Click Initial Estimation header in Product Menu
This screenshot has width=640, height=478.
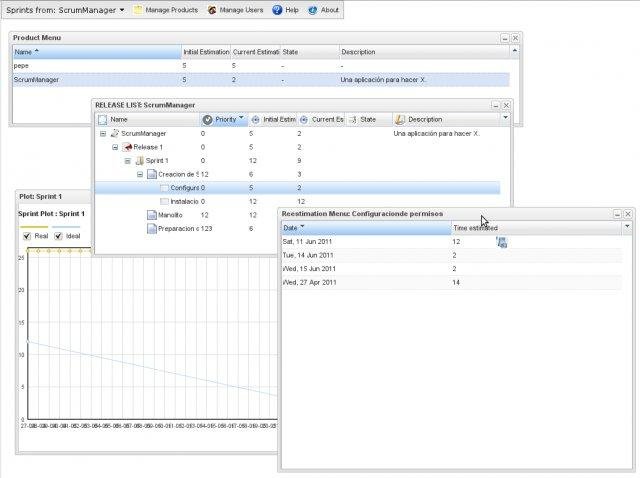(206, 52)
